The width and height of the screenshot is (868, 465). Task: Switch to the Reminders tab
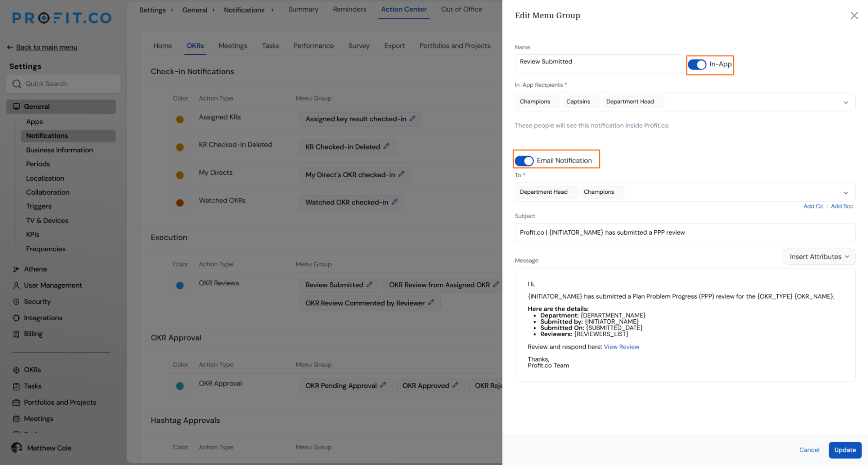pos(350,9)
